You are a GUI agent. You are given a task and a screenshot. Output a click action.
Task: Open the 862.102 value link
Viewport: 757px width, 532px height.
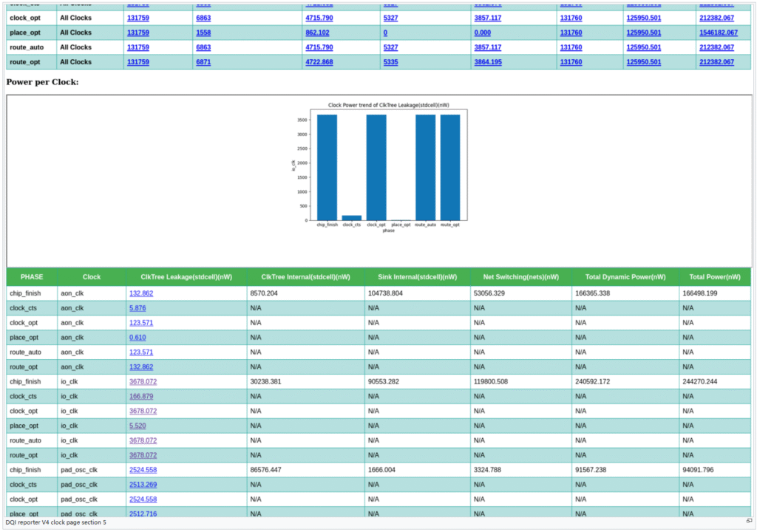tap(317, 33)
